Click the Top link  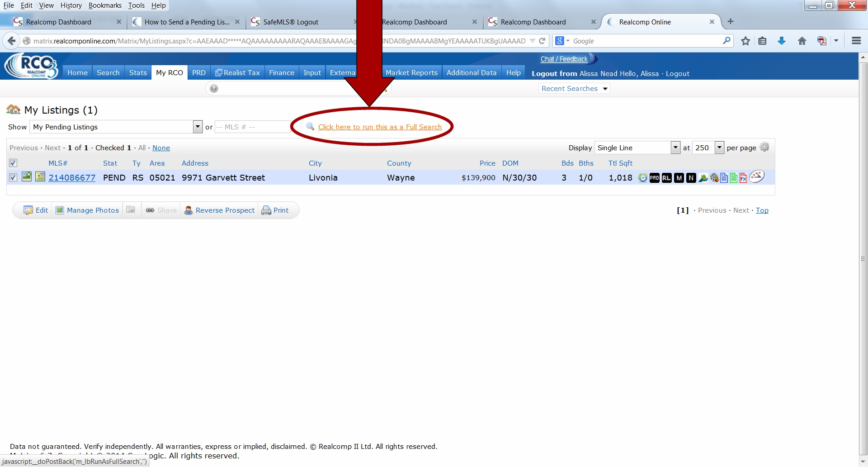pos(762,210)
